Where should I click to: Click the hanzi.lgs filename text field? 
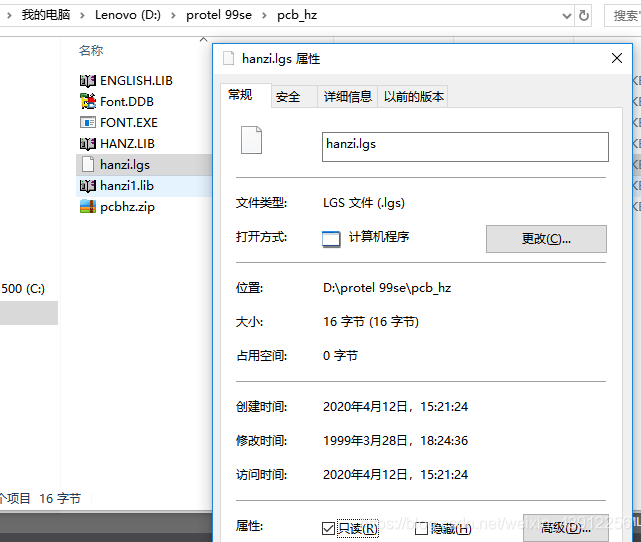465,147
